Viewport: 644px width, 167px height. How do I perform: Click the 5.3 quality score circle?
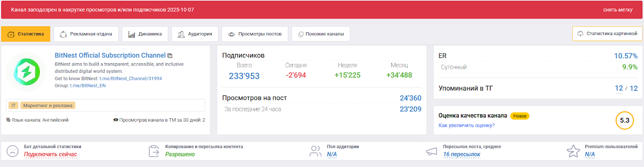click(x=625, y=120)
